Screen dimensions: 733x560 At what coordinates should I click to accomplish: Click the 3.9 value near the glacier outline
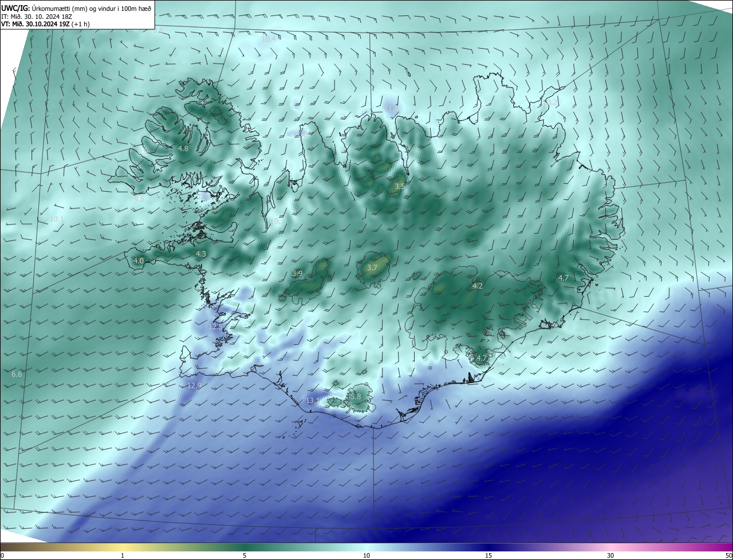click(297, 274)
